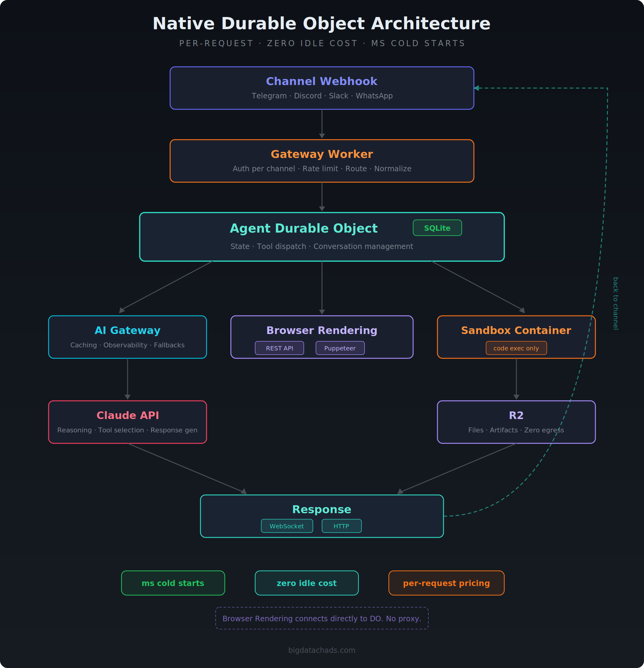Select the Browser Rendering node
Image resolution: width=644 pixels, height=668 pixels.
click(321, 330)
